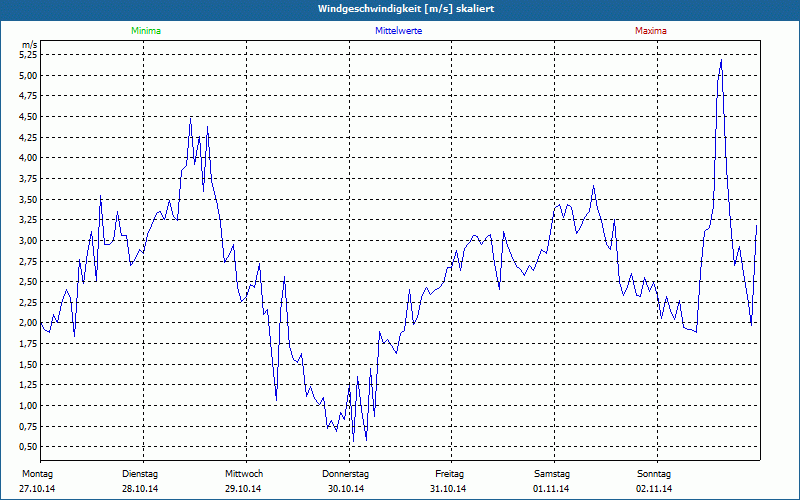Viewport: 800px width, 500px height.
Task: Click the 2,75 y-axis value
Action: tap(29, 261)
